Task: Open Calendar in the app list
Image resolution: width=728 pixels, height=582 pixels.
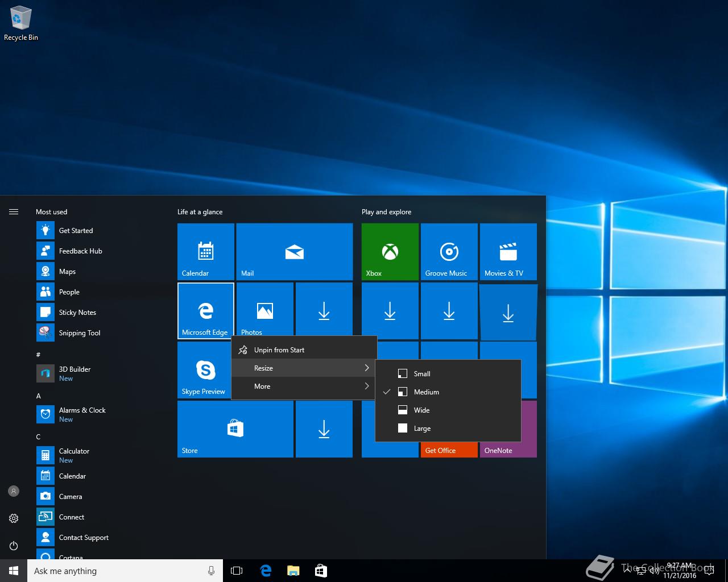Action: pyautogui.click(x=102, y=476)
